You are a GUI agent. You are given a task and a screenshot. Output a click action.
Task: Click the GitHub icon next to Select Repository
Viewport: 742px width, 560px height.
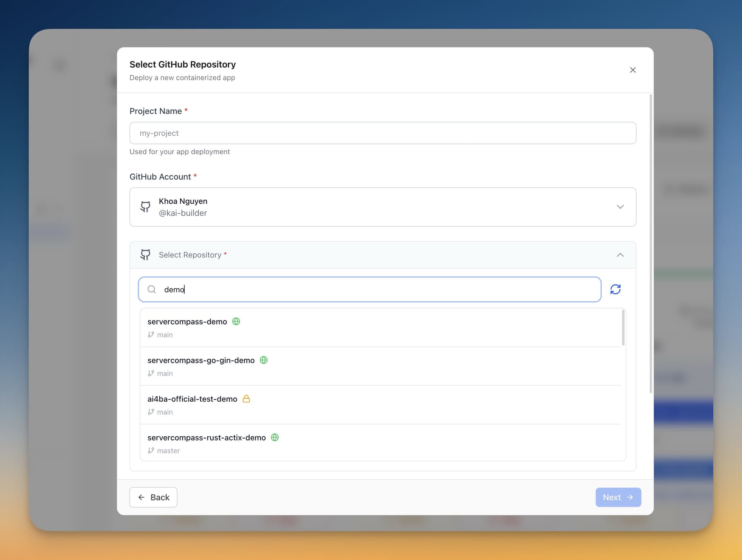point(145,255)
